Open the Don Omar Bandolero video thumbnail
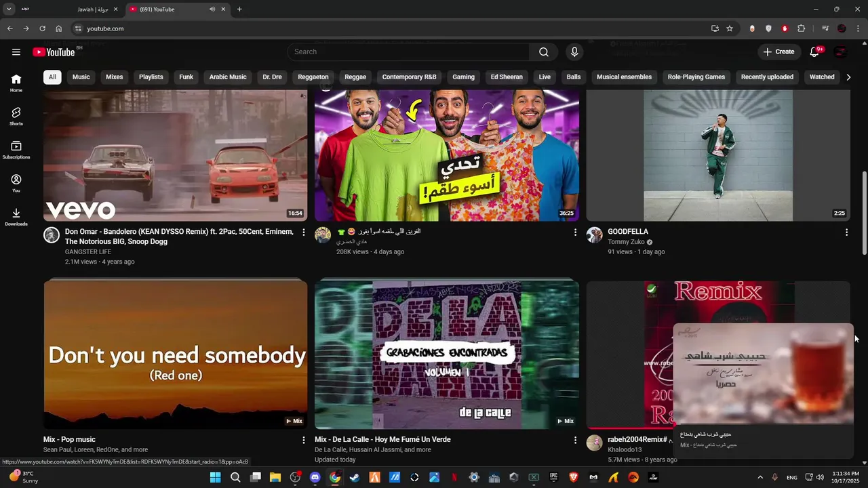This screenshot has height=488, width=868. coord(175,155)
